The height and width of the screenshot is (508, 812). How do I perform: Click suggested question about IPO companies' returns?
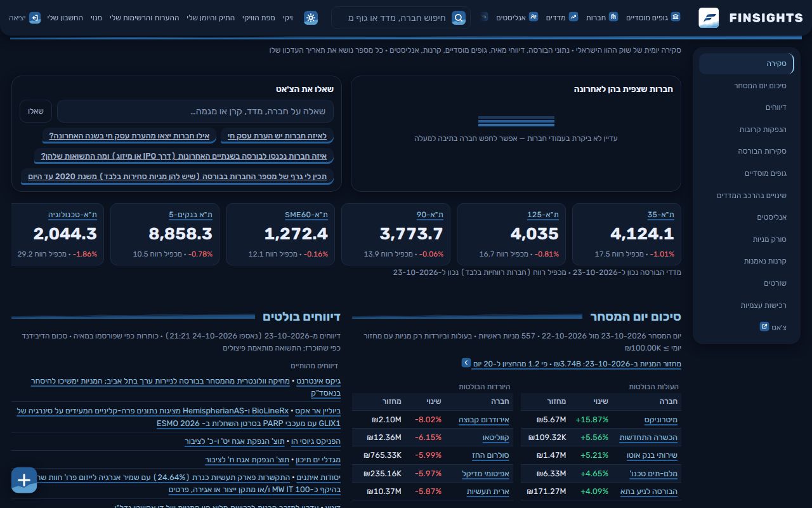click(x=184, y=156)
